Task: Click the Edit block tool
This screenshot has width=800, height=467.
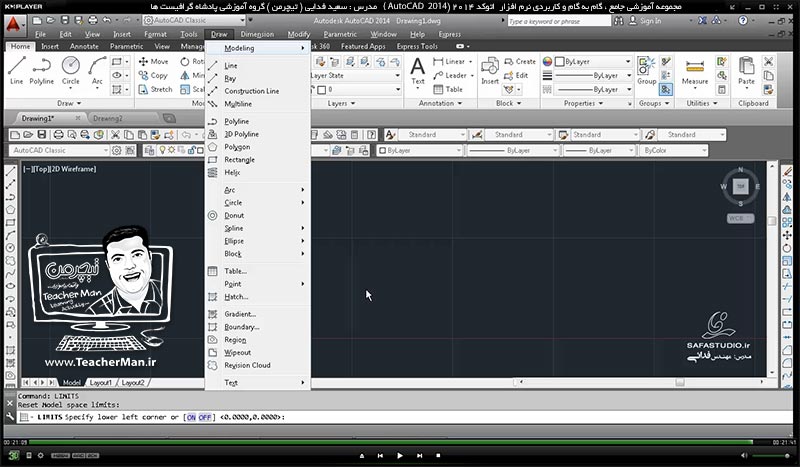Action: click(516, 75)
